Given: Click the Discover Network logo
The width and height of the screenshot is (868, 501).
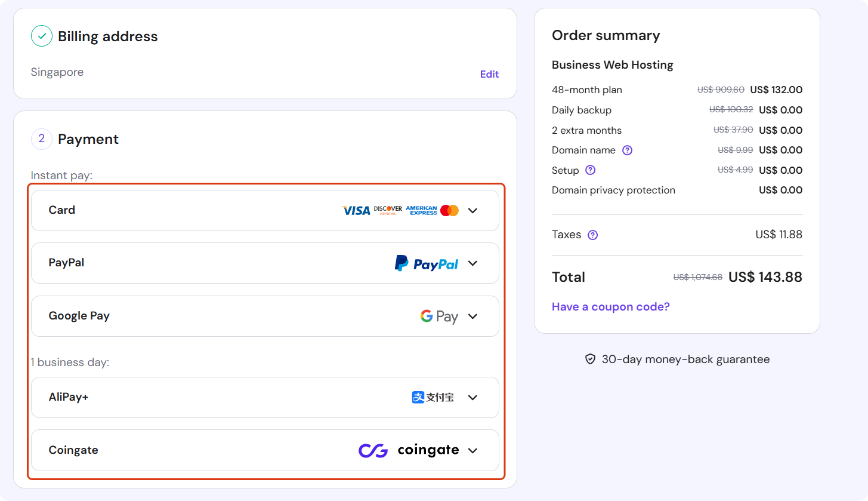Looking at the screenshot, I should (388, 210).
